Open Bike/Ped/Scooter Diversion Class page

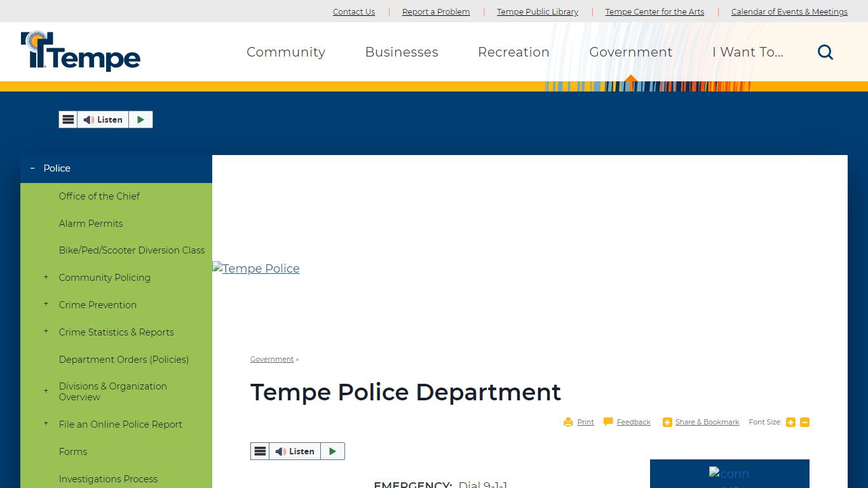[132, 250]
